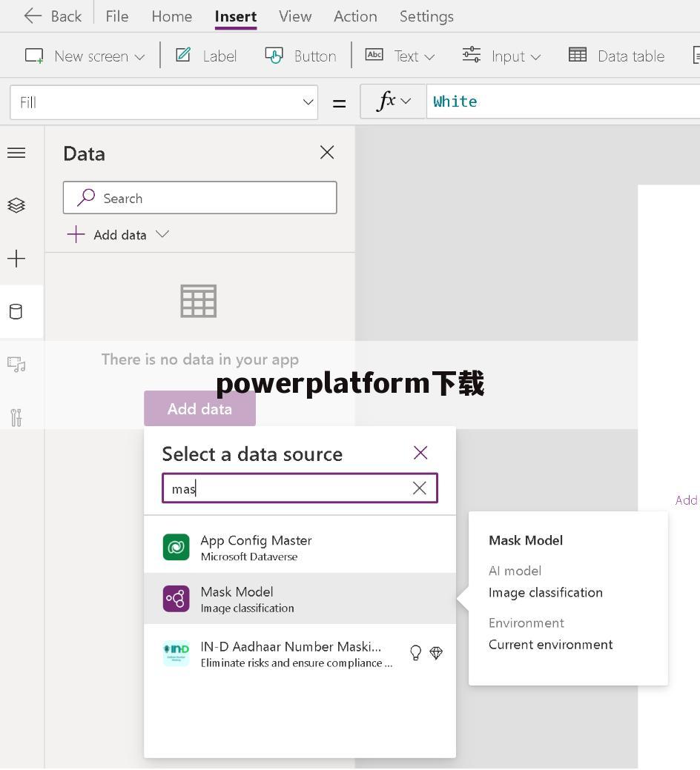Click the Input sliders icon

click(x=472, y=55)
